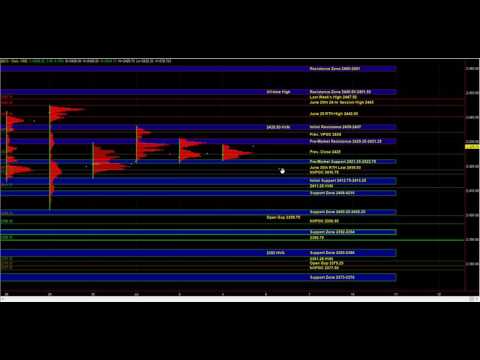The width and height of the screenshot is (480, 360).
Task: Select the Prev. VPOC label
Action: click(325, 134)
